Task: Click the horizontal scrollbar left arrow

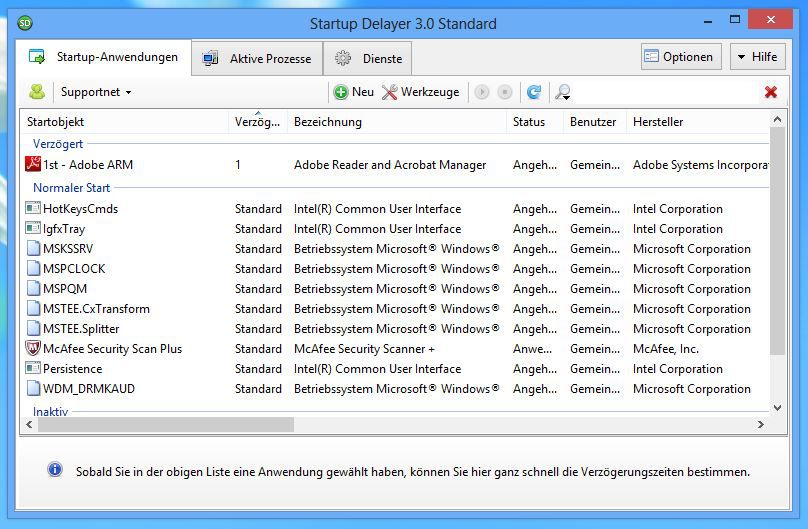Action: pos(29,424)
